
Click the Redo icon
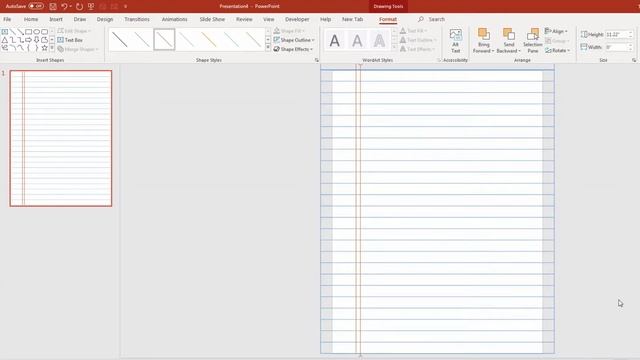click(79, 6)
